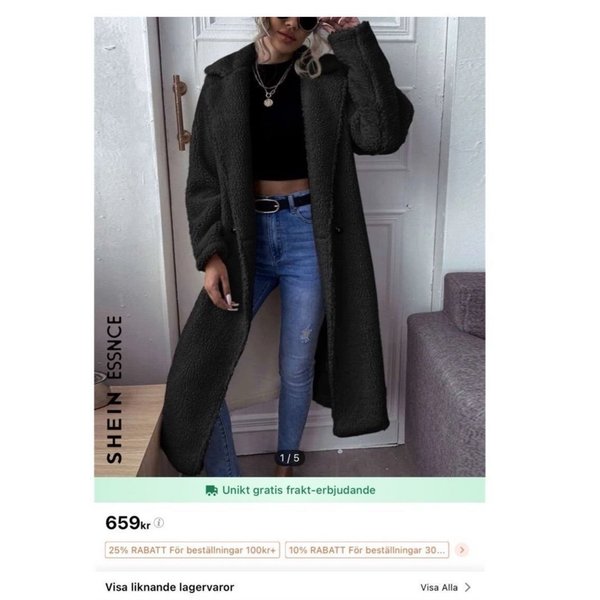Click the gold necklace in the photo
The image size is (600, 600).
click(x=271, y=86)
